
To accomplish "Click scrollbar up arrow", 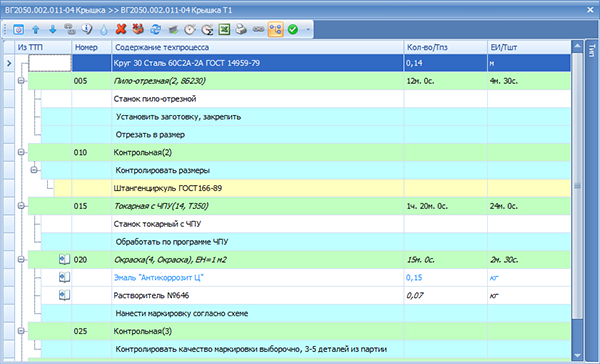I will point(577,46).
